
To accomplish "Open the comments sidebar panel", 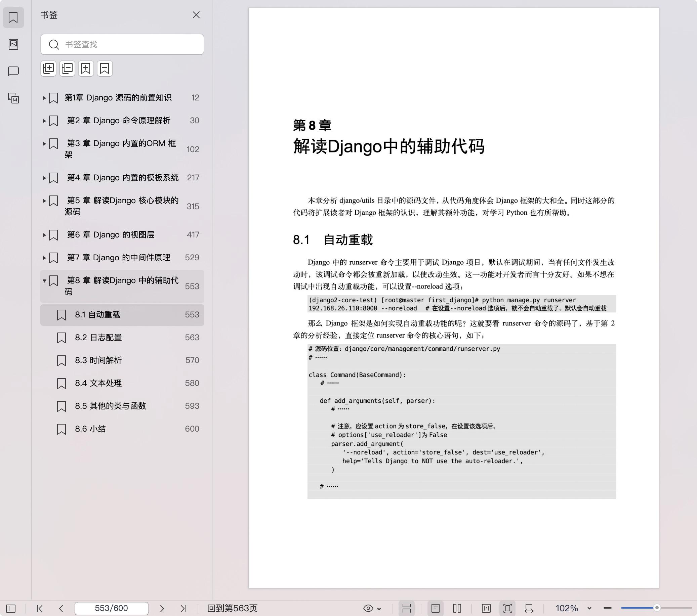I will (13, 71).
